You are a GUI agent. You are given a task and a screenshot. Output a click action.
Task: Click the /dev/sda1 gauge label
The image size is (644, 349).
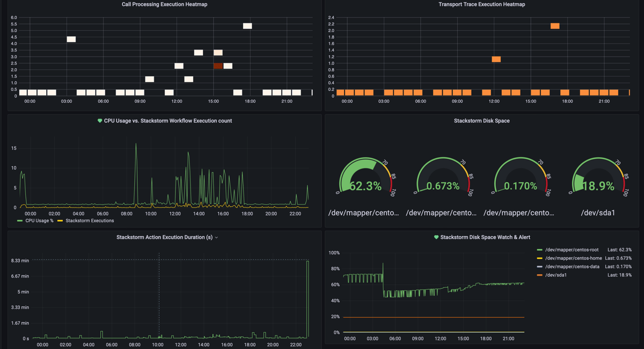pyautogui.click(x=598, y=213)
